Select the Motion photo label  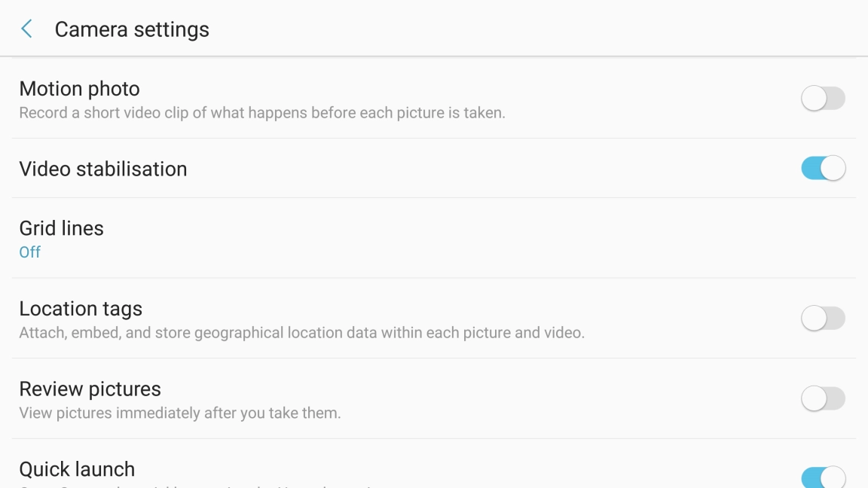click(79, 89)
